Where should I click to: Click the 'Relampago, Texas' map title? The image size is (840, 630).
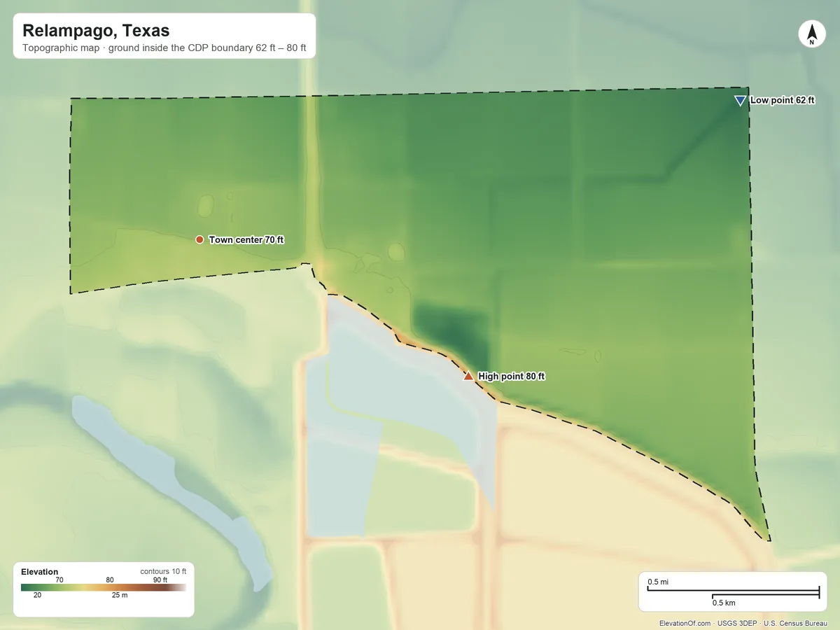coord(96,31)
